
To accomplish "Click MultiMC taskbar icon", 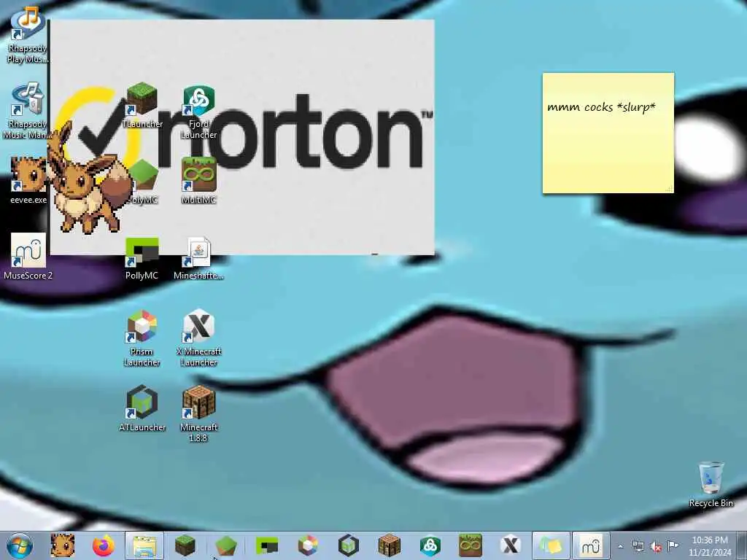I will 471,545.
